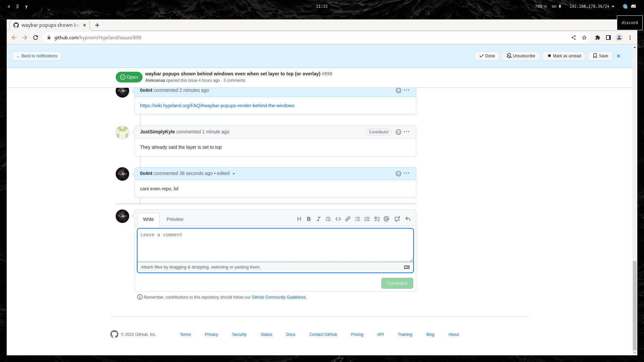The height and width of the screenshot is (362, 644).
Task: Unsubscribe from this issue thread
Action: click(x=521, y=56)
